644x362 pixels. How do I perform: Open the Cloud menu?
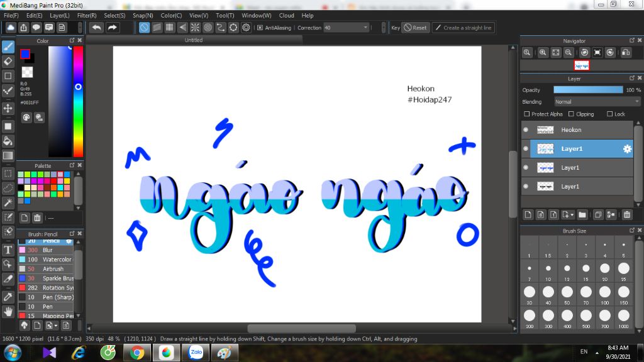286,15
